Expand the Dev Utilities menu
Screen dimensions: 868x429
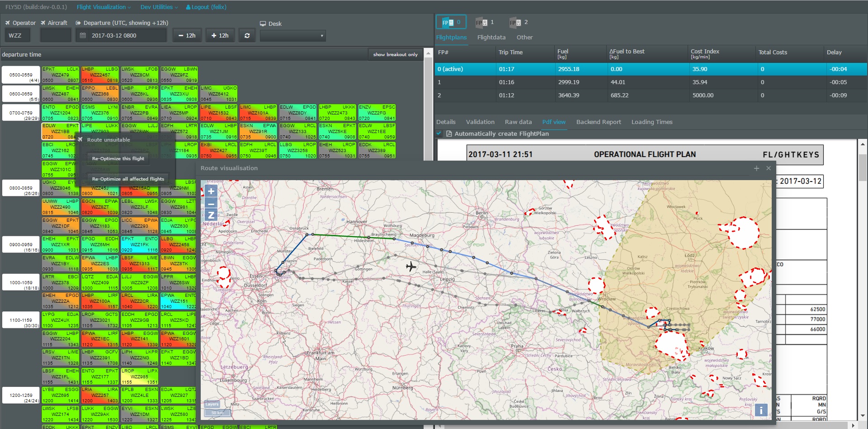pyautogui.click(x=159, y=7)
